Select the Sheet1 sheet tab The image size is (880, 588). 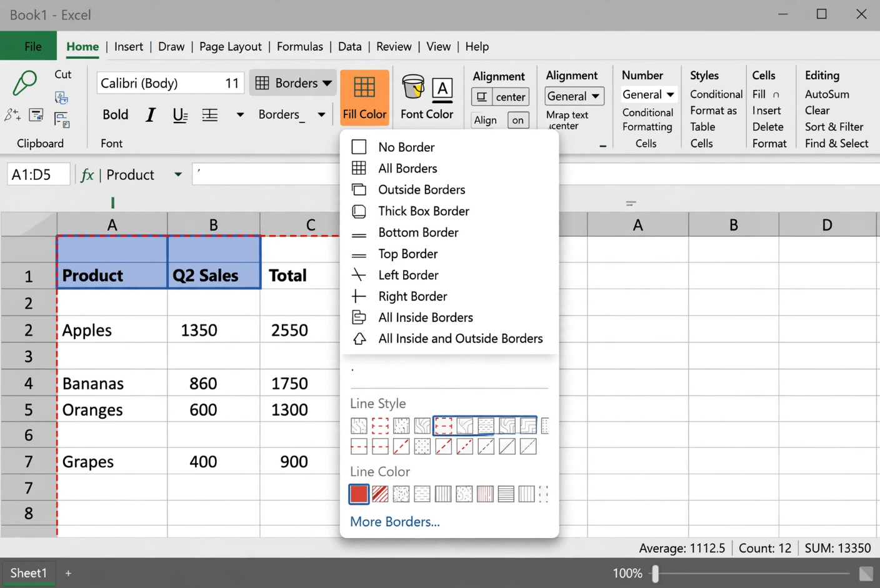pyautogui.click(x=28, y=573)
